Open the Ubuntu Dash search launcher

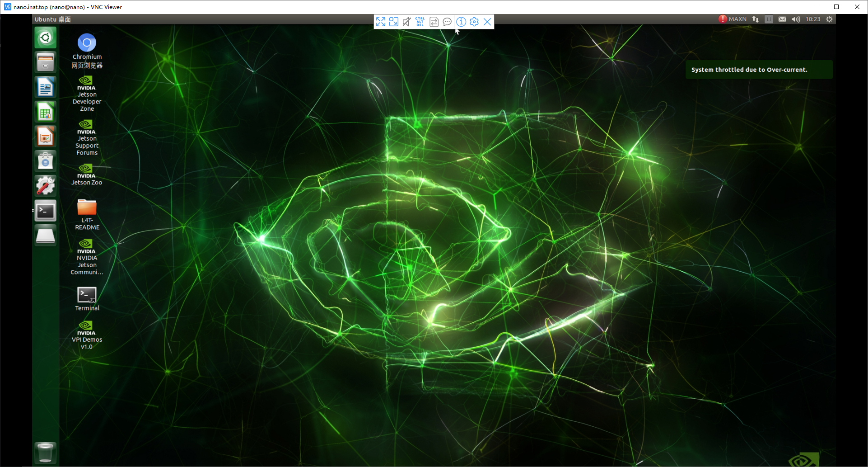tap(46, 38)
